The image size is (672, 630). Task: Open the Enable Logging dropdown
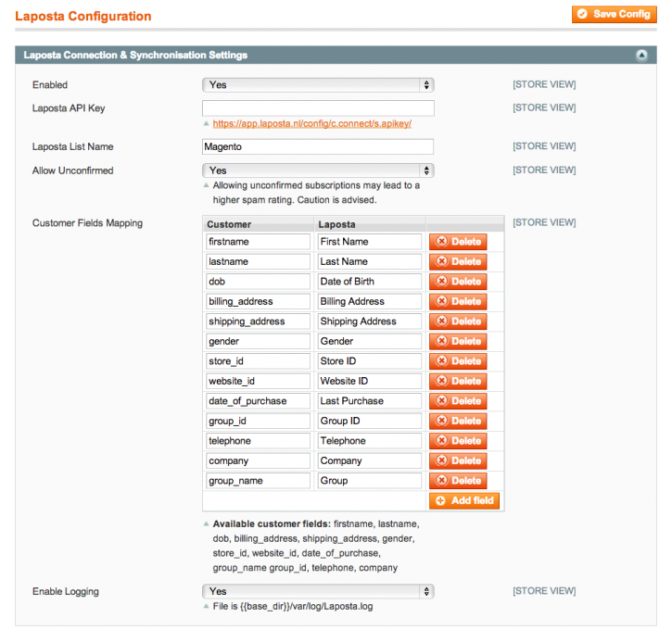(318, 591)
